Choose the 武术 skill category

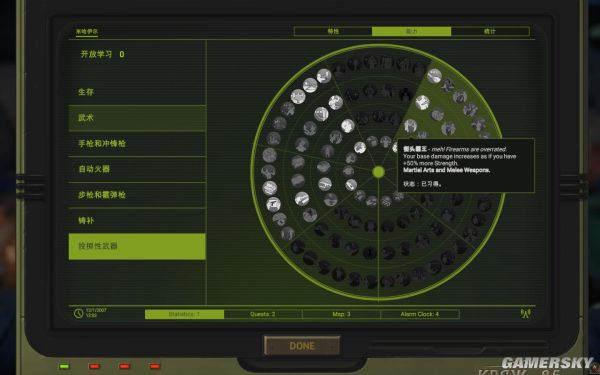(137, 118)
